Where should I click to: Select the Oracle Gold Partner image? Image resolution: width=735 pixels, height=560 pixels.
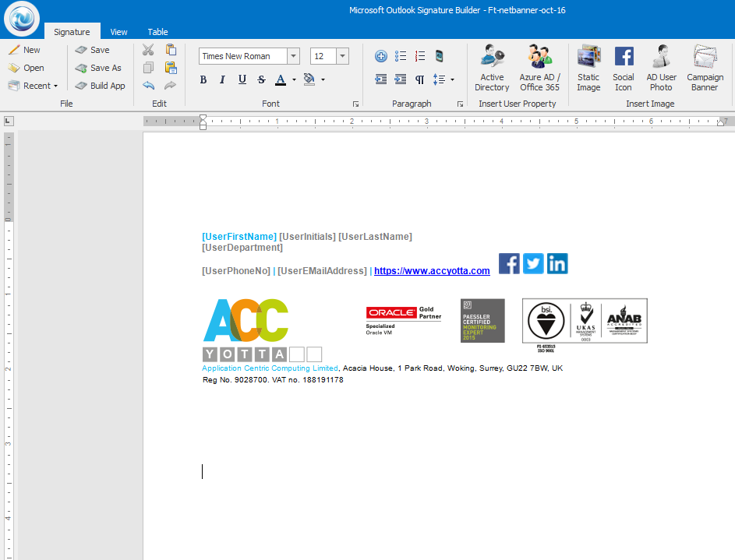pos(404,321)
